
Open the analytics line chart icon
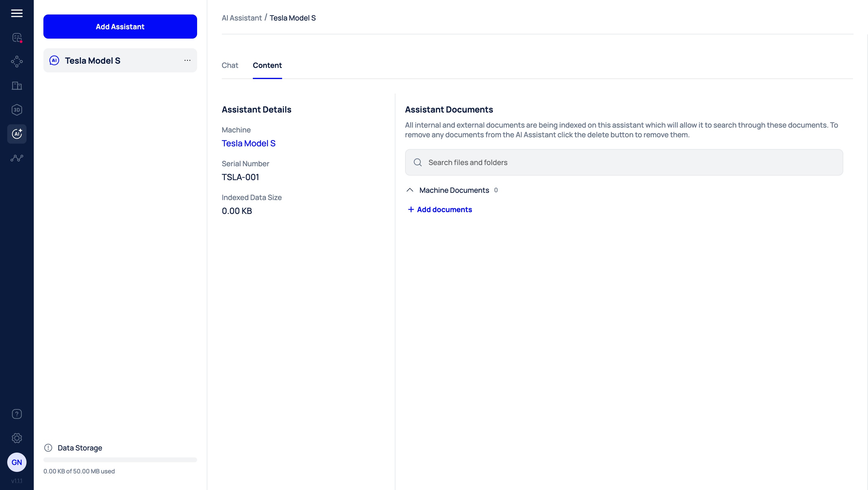tap(17, 158)
